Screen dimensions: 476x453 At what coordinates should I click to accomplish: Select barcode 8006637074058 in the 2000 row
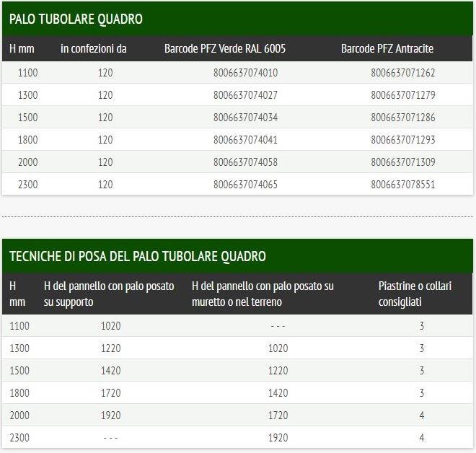click(245, 162)
